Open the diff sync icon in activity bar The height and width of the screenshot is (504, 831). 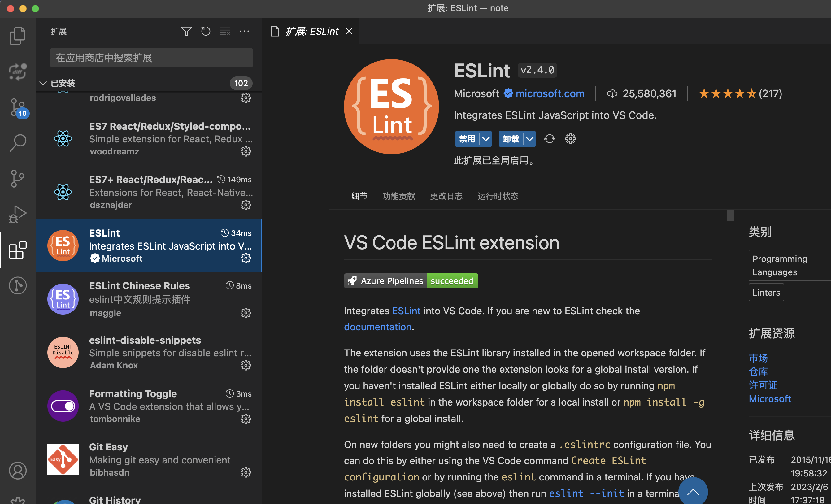tap(18, 72)
